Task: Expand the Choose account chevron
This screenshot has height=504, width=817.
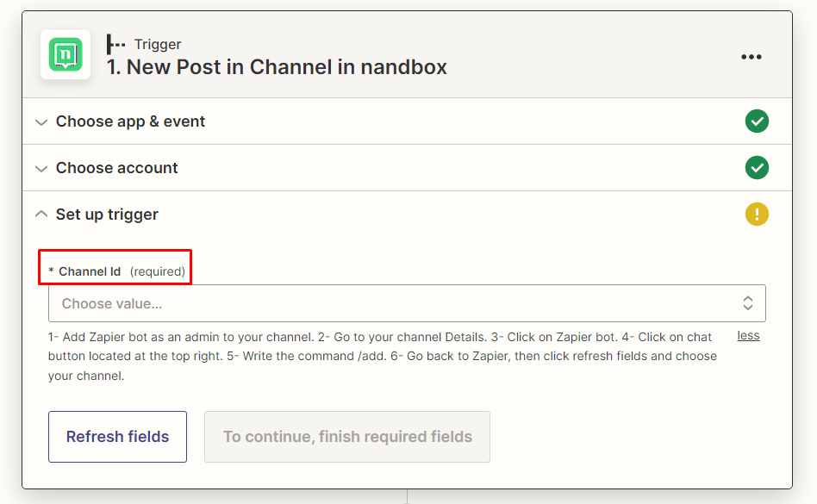Action: tap(41, 169)
